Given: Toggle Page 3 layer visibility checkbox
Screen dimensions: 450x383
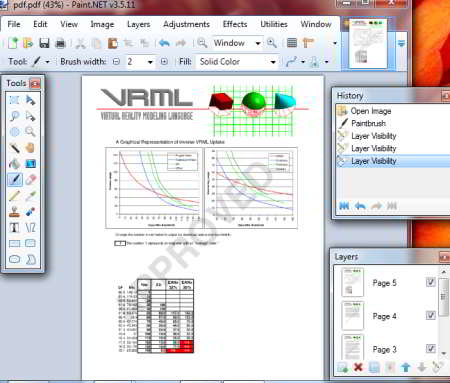Looking at the screenshot, I should click(431, 348).
